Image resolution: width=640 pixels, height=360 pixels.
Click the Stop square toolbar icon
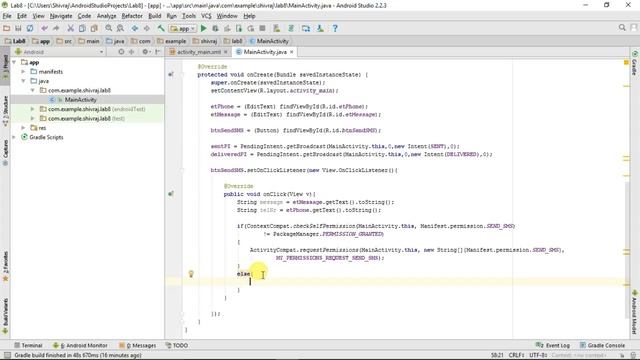click(262, 28)
